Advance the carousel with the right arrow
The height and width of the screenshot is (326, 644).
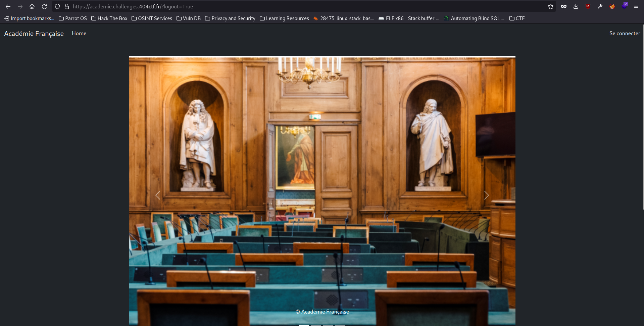pos(486,195)
